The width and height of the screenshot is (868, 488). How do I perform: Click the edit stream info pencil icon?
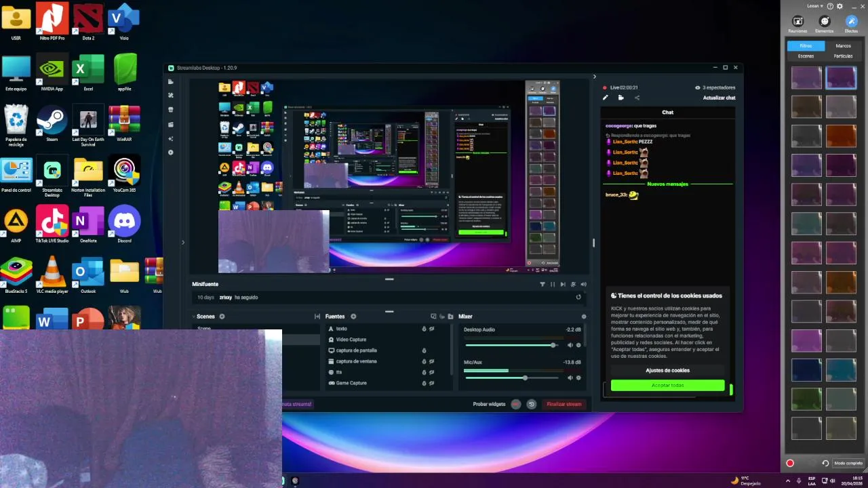[606, 98]
